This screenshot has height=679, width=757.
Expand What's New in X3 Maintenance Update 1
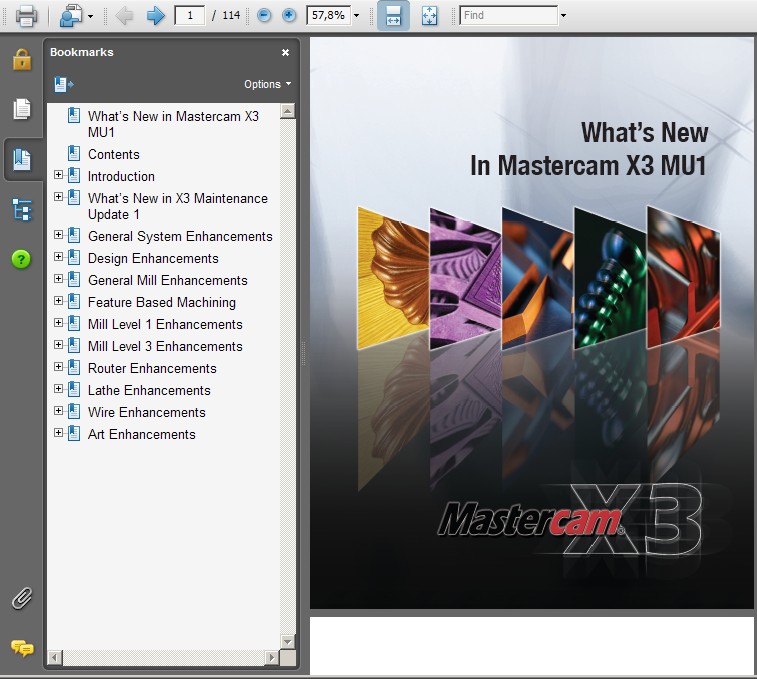point(58,197)
